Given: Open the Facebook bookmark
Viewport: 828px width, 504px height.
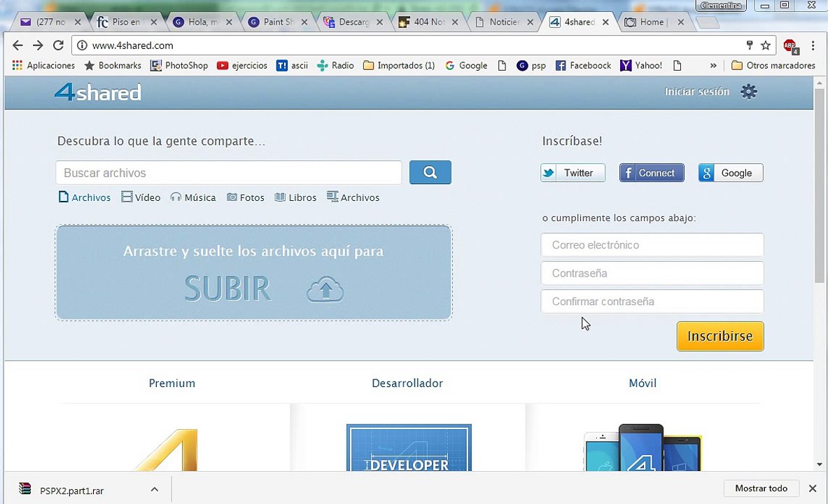Looking at the screenshot, I should point(584,66).
